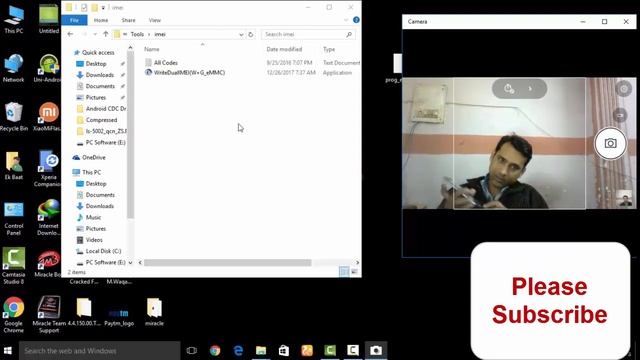
Task: Click the Search the web and Windows box
Action: coord(100,351)
